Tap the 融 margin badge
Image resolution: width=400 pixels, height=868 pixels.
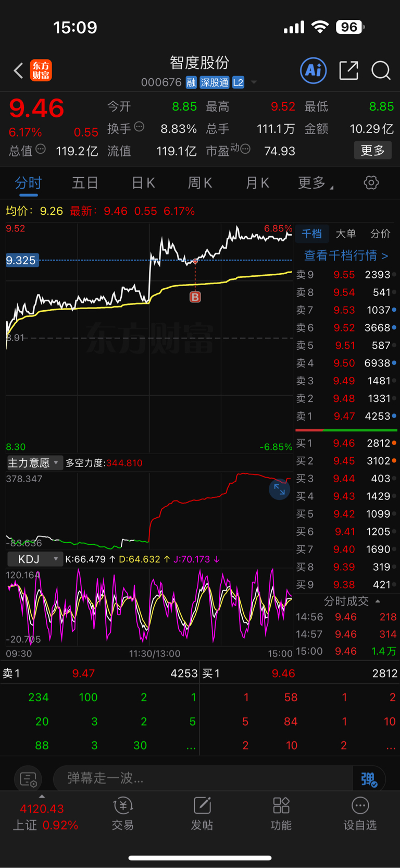click(x=191, y=82)
